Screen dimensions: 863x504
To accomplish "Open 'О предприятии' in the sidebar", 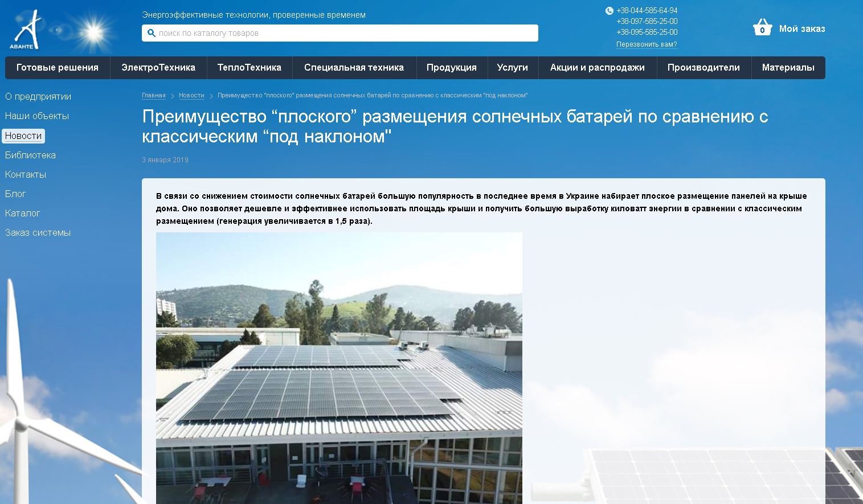I will pyautogui.click(x=38, y=97).
